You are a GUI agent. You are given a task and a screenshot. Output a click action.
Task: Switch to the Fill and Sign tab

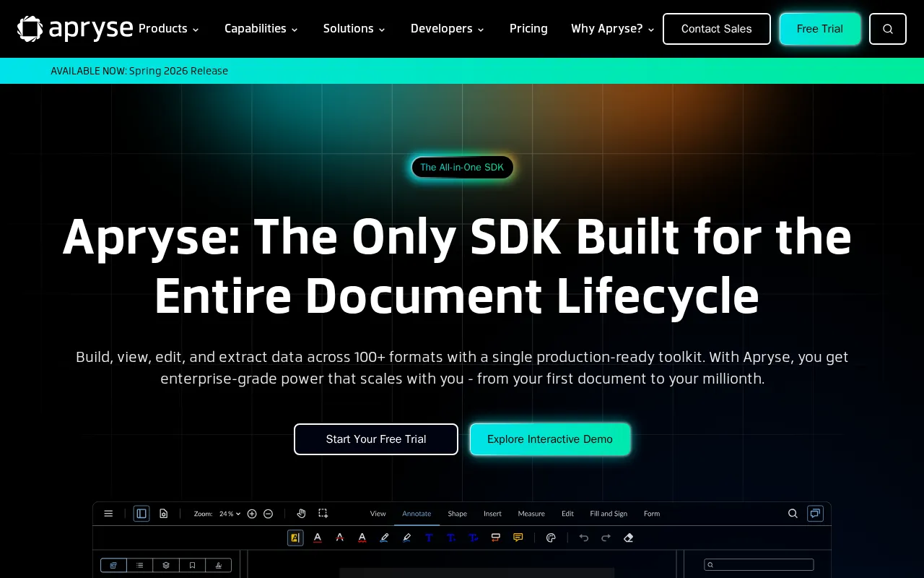point(609,514)
